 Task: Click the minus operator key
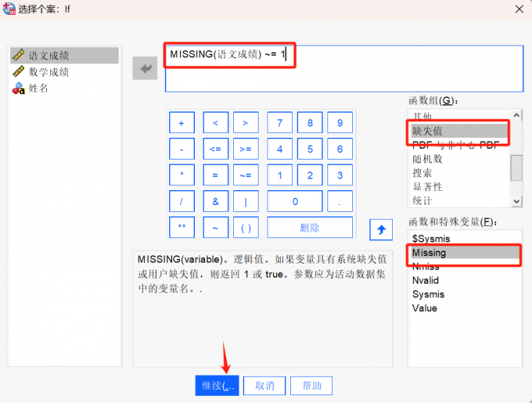pyautogui.click(x=182, y=149)
